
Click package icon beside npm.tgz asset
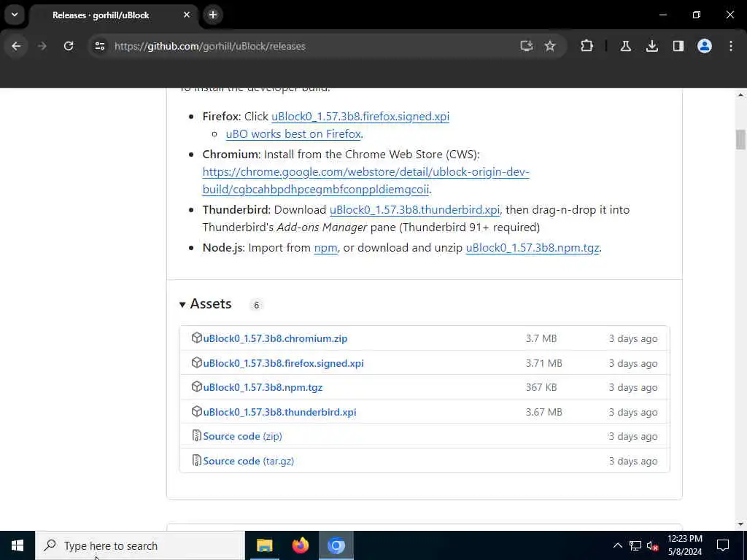196,387
